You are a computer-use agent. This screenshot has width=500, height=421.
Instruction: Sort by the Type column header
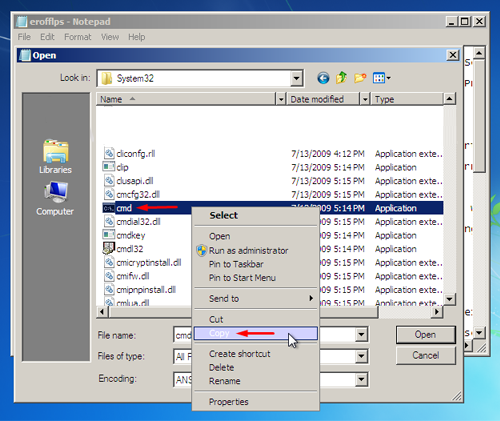[x=407, y=99]
